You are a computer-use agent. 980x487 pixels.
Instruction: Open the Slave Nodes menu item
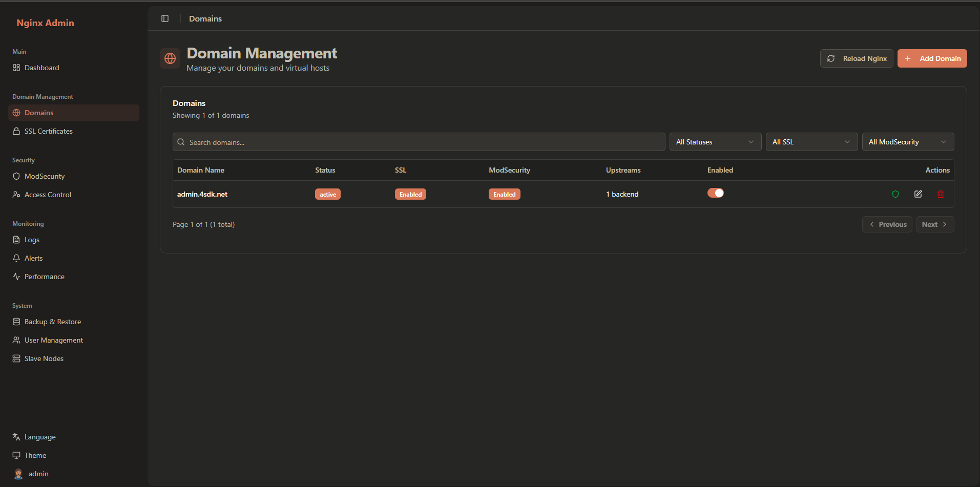[44, 358]
